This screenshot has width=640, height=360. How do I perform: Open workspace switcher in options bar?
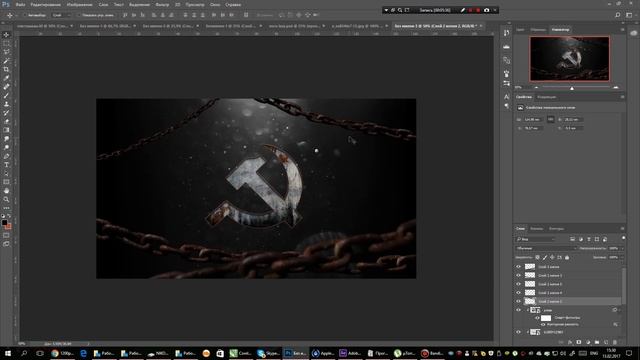(629, 15)
